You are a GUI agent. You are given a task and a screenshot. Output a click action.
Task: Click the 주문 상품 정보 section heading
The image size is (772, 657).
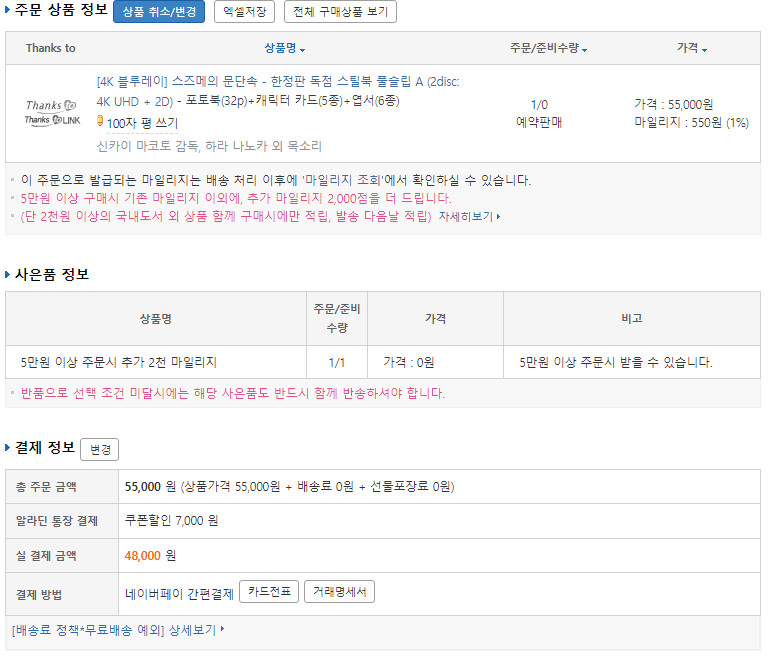pyautogui.click(x=61, y=9)
